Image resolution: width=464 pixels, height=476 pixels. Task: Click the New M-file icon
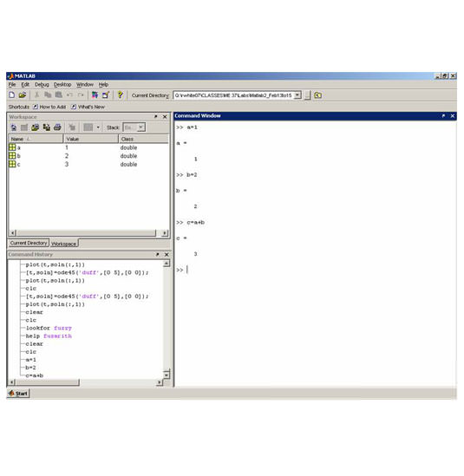(12, 95)
